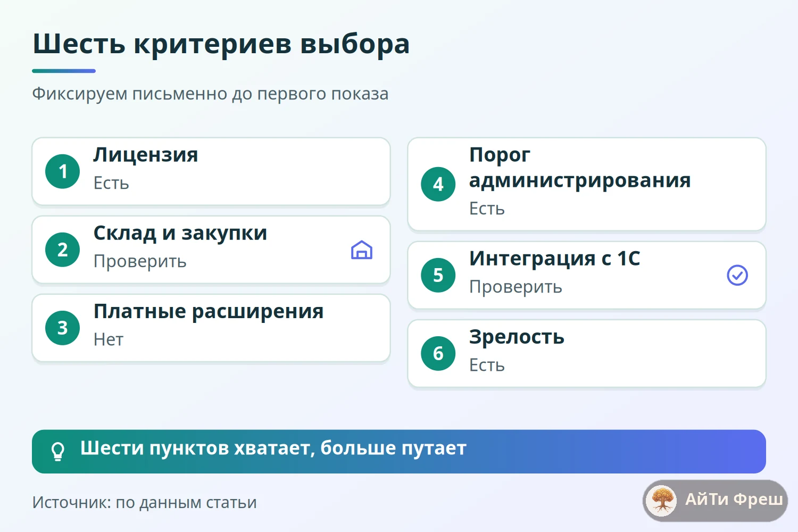This screenshot has height=532, width=798.
Task: Click the footer text Источник: по данным статьи
Action: pyautogui.click(x=145, y=502)
